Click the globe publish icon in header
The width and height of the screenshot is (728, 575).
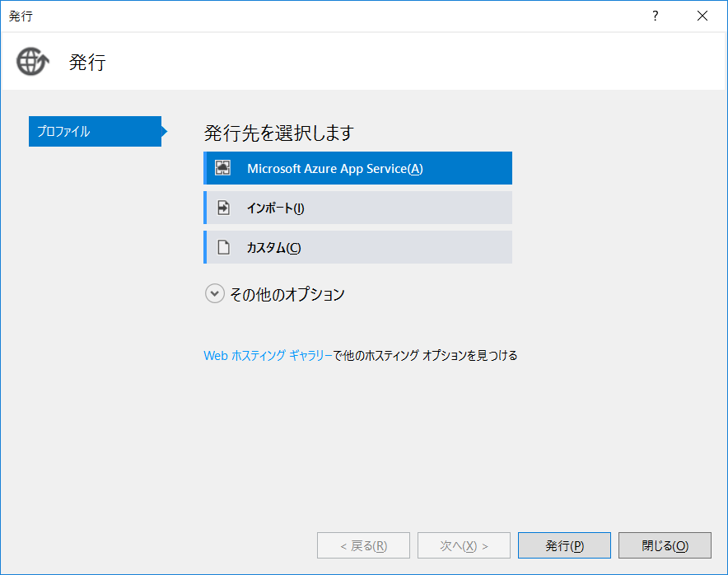point(32,61)
